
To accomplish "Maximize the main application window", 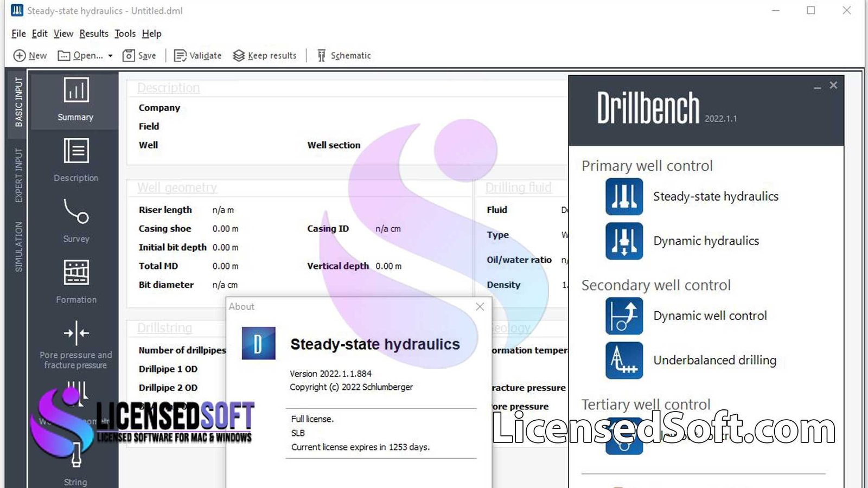I will click(x=811, y=10).
